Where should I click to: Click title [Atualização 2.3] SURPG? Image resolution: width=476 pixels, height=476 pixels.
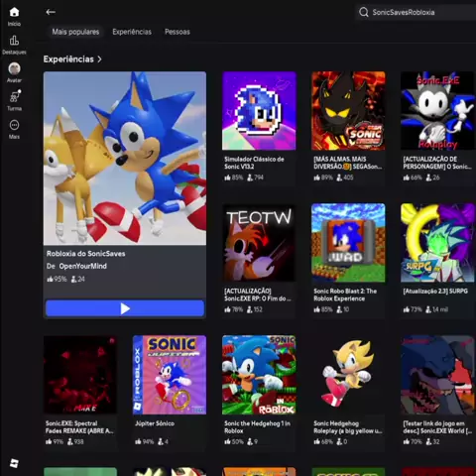[435, 291]
